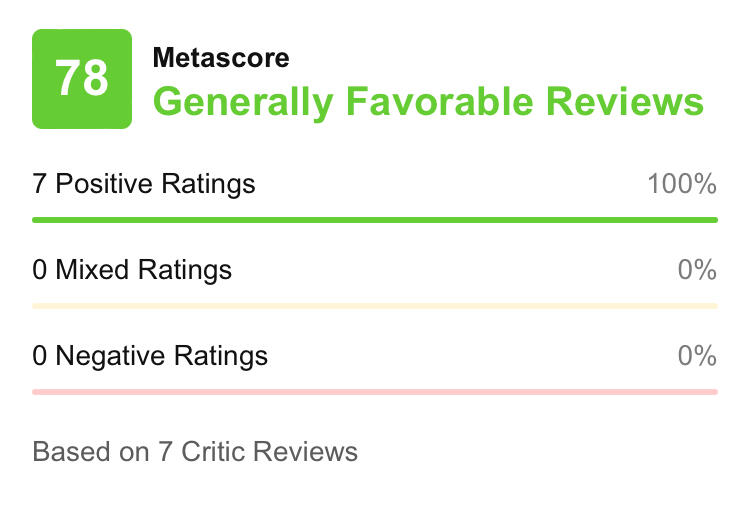Click the Metascore heading text
The image size is (750, 507).
tap(221, 58)
